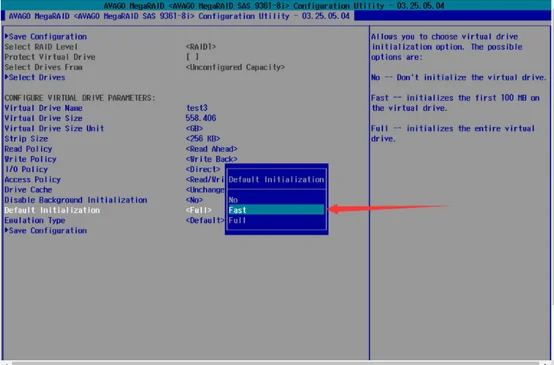Click the Default emulation type value
The image size is (554, 365).
click(205, 221)
